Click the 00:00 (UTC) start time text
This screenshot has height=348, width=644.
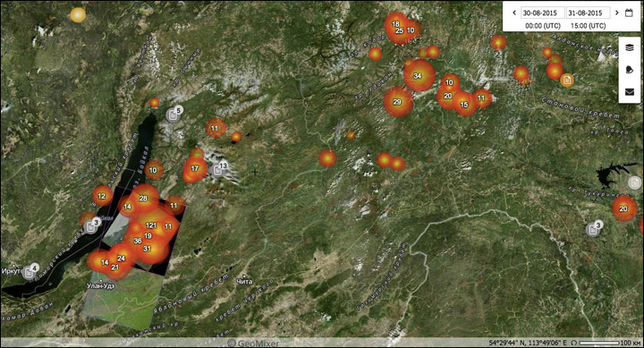(x=543, y=25)
